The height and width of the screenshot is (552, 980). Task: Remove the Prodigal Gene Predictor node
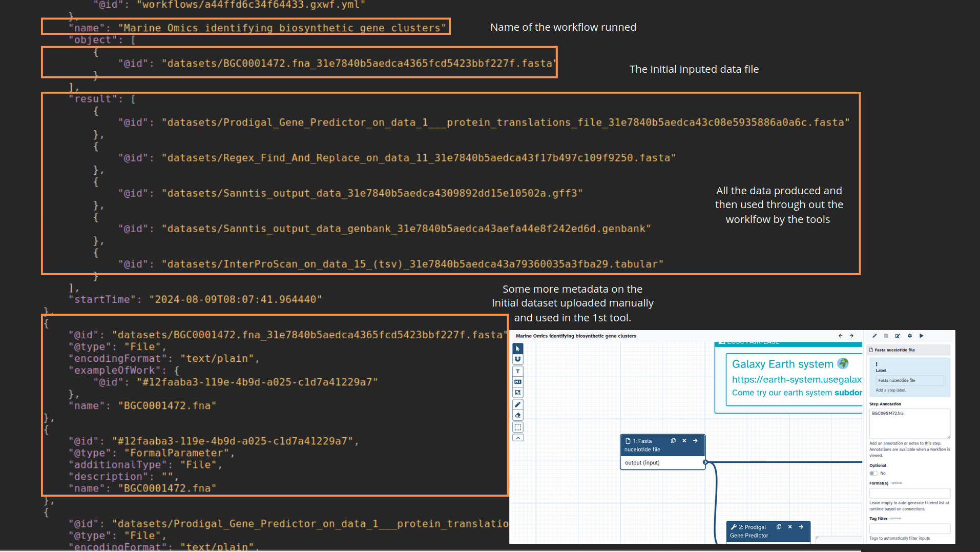[790, 527]
